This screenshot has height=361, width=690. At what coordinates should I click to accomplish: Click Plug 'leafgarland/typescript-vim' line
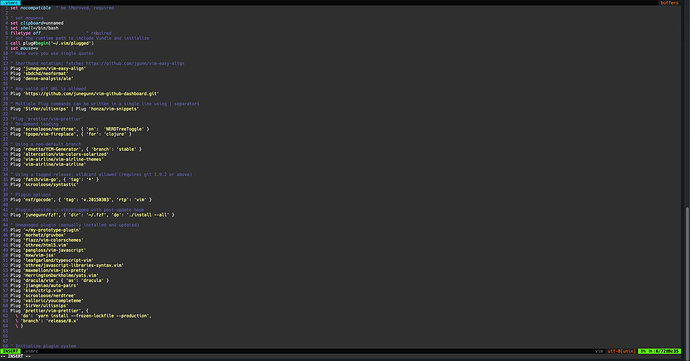[52, 260]
